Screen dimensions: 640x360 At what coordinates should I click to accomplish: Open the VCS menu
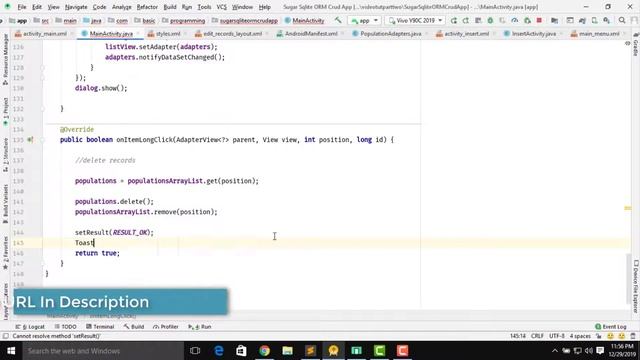click(221, 7)
